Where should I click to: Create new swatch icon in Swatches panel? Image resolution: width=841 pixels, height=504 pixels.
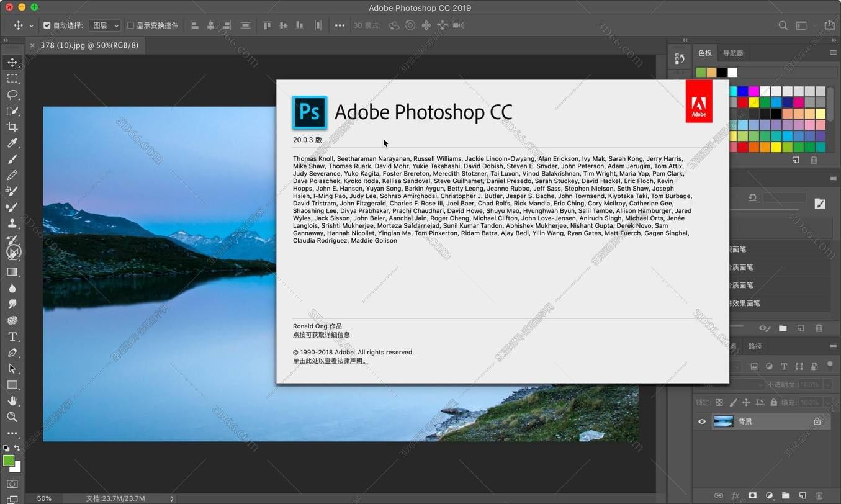(796, 160)
